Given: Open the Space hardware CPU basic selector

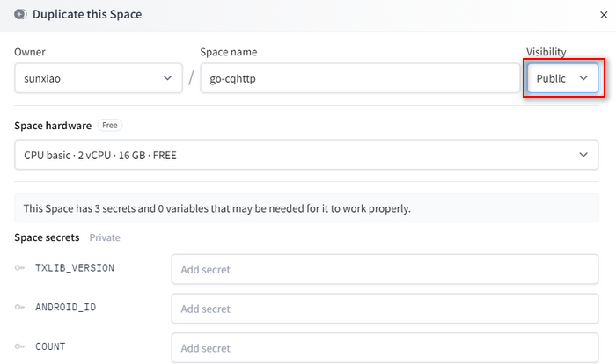Looking at the screenshot, I should [306, 155].
